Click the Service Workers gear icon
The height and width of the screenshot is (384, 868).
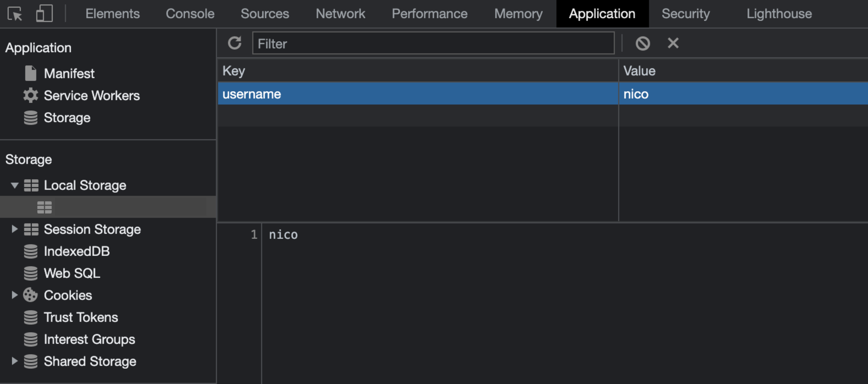click(x=31, y=95)
